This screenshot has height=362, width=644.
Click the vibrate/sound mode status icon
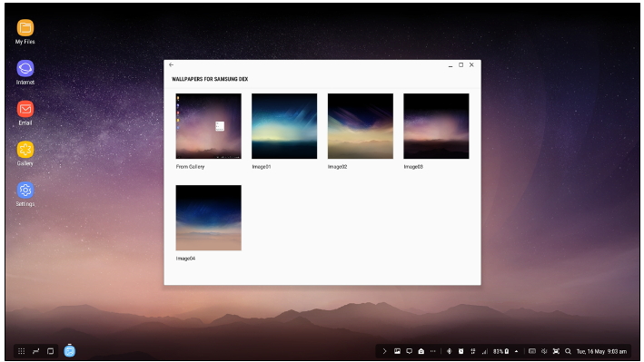click(x=449, y=351)
